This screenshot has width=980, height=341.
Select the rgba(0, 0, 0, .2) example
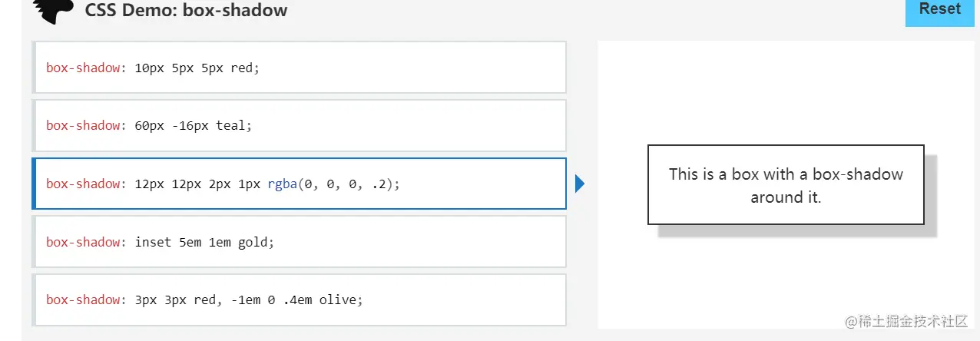(300, 184)
